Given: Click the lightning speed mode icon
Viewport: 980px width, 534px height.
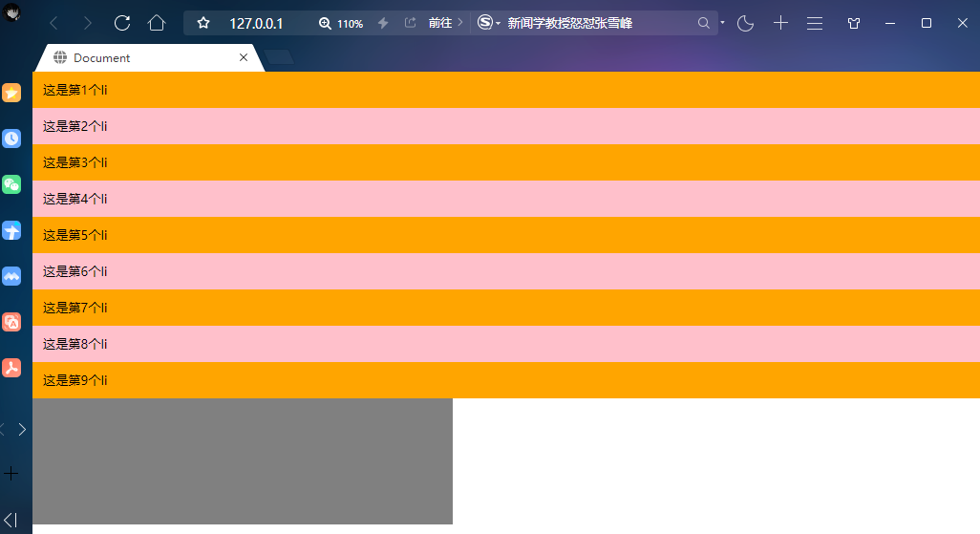Looking at the screenshot, I should pos(383,23).
